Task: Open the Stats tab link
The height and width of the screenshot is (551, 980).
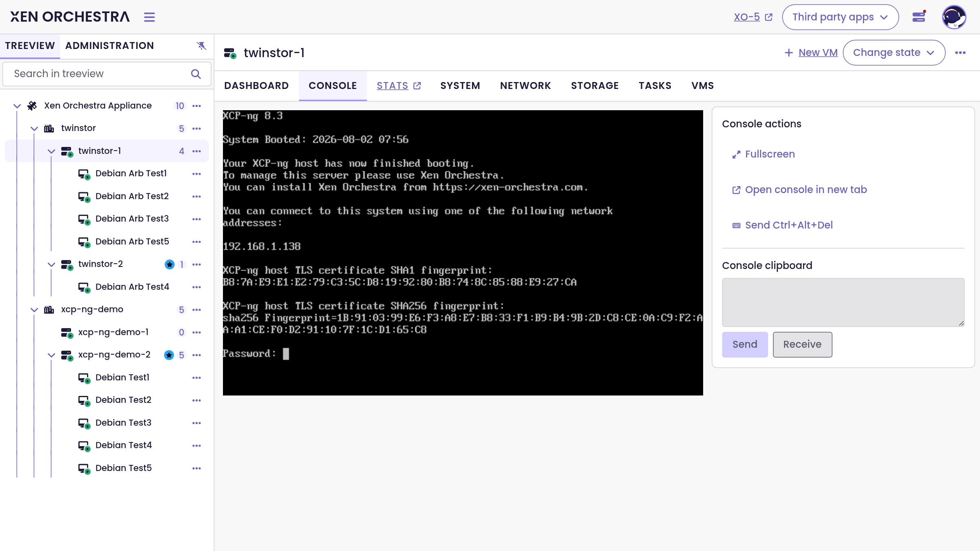Action: click(399, 86)
